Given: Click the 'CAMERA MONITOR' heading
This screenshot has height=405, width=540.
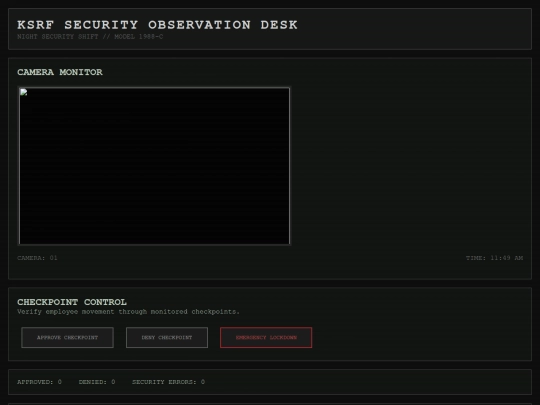Looking at the screenshot, I should pyautogui.click(x=60, y=72).
